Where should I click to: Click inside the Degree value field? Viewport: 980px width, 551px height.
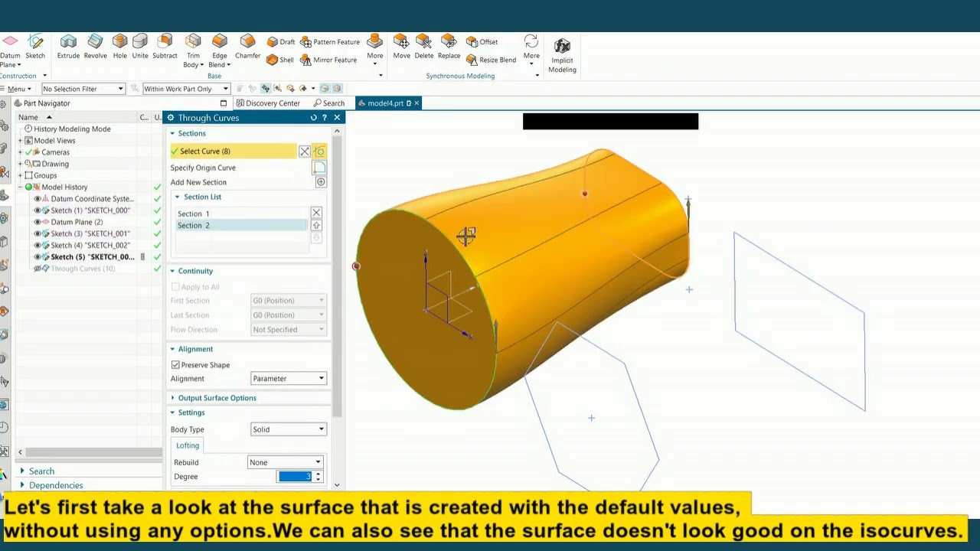pyautogui.click(x=295, y=477)
